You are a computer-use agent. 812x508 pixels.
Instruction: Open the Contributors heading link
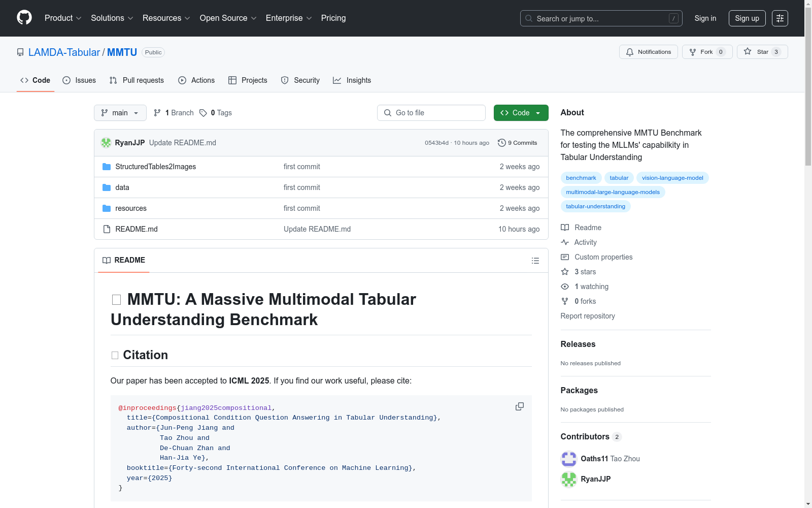[591, 436]
